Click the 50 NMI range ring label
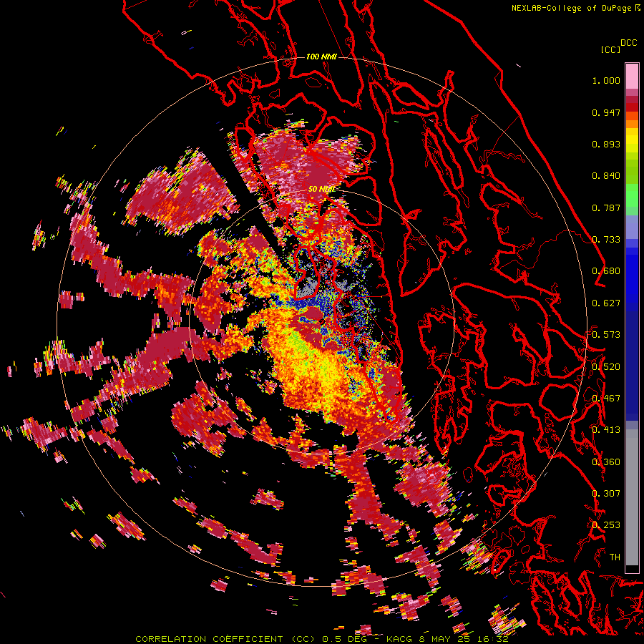This screenshot has width=644, height=644. [x=321, y=190]
